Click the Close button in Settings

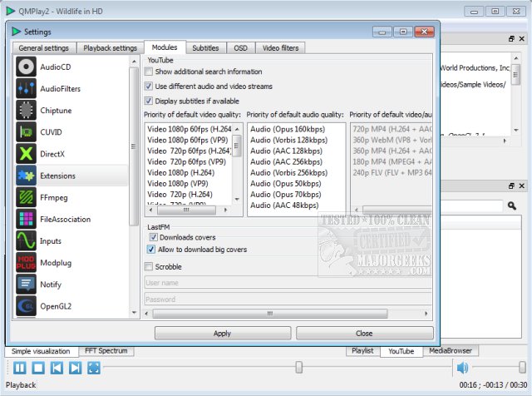click(364, 333)
